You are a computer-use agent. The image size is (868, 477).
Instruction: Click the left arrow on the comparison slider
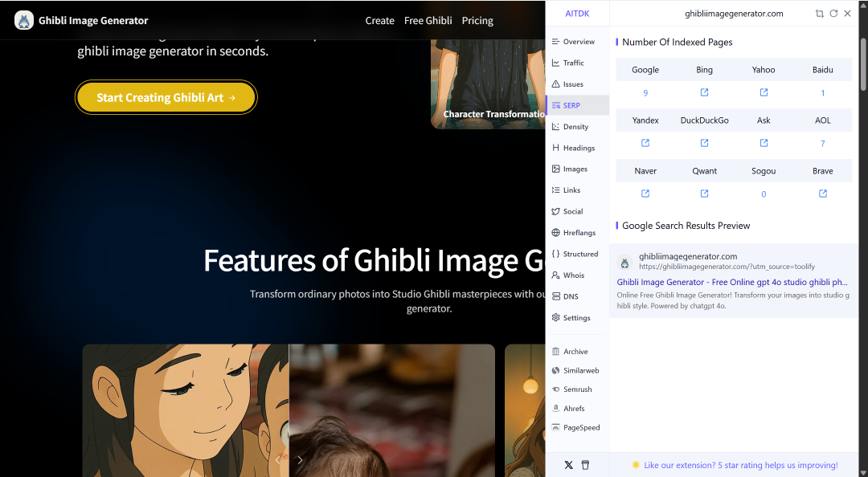(278, 460)
